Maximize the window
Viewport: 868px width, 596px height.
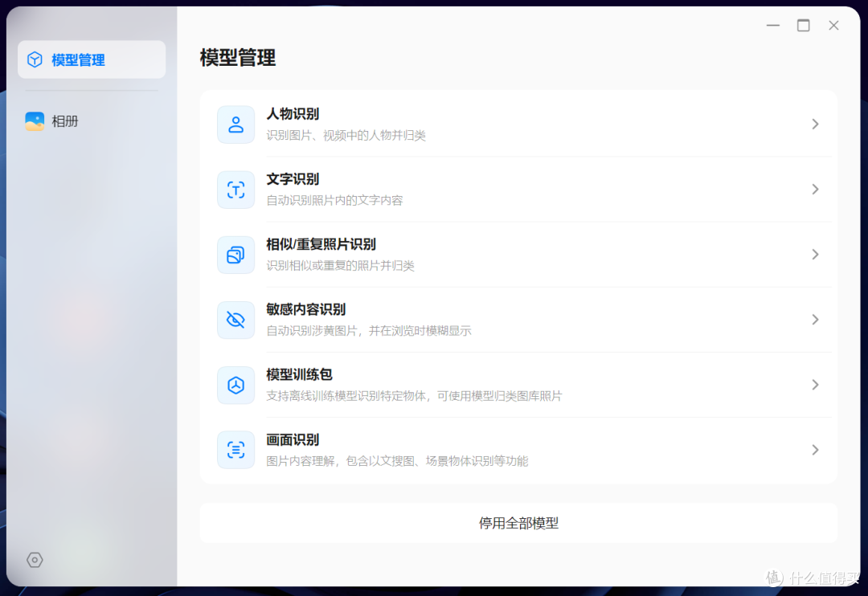coord(803,26)
